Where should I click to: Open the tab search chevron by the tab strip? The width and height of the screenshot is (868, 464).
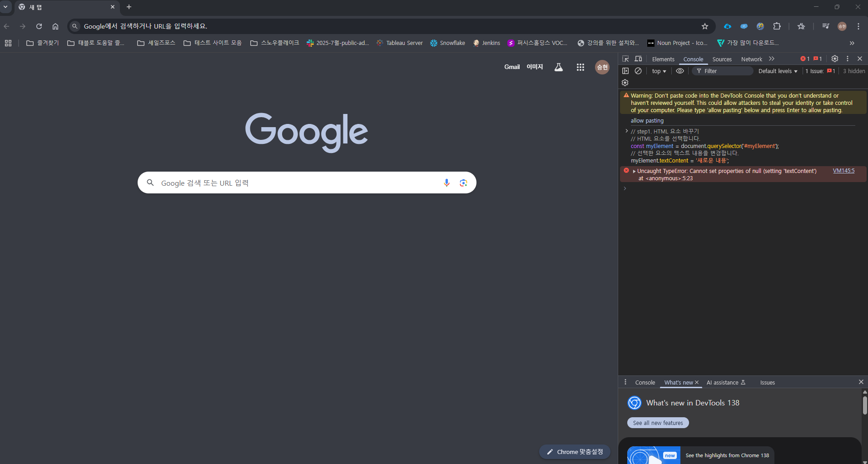[x=5, y=7]
